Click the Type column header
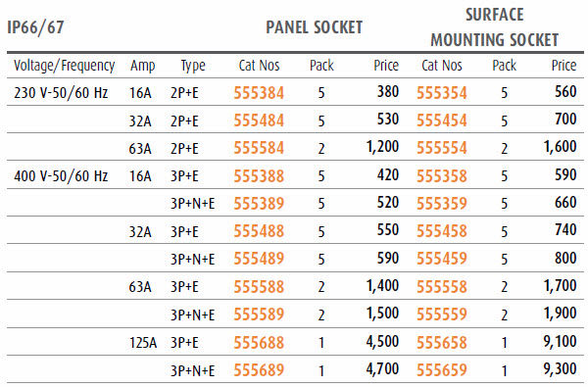The height and width of the screenshot is (387, 588). pos(193,67)
